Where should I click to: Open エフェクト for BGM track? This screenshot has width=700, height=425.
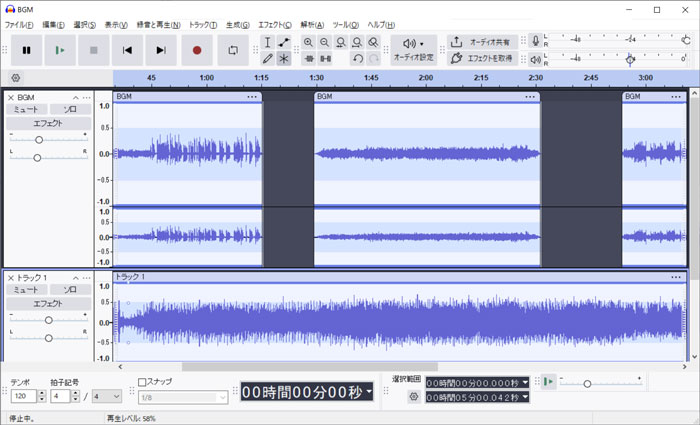click(48, 124)
